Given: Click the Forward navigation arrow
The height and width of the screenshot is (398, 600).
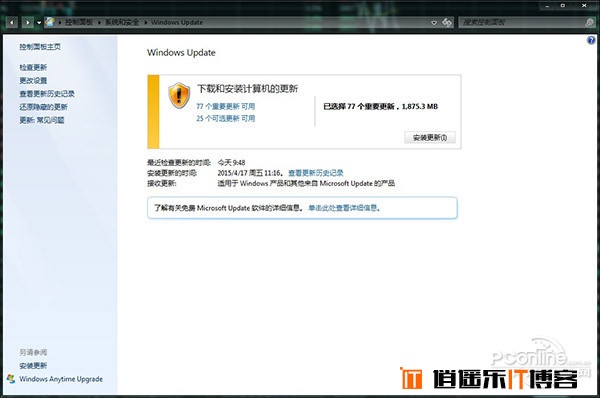Looking at the screenshot, I should click(28, 23).
